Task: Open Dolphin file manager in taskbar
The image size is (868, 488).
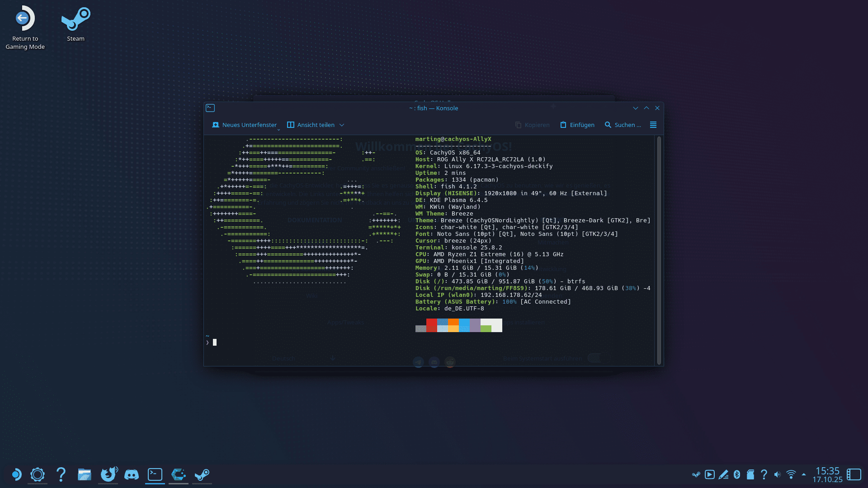Action: 85,474
